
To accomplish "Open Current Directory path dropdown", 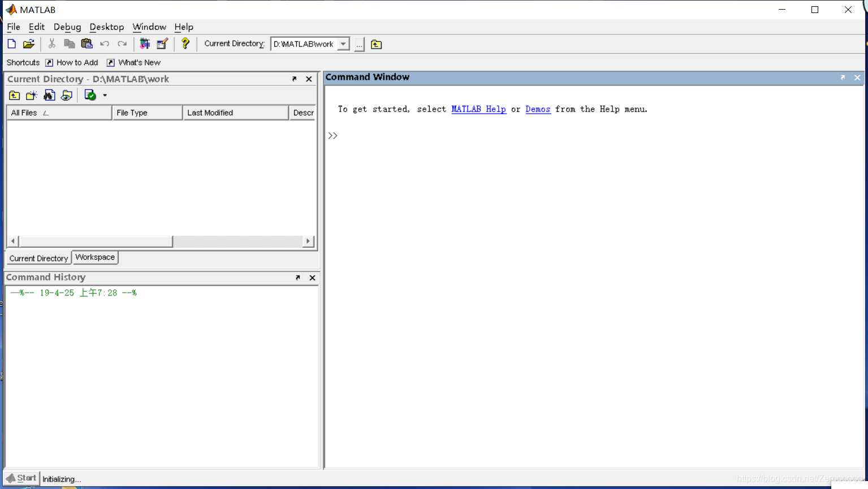I will [343, 44].
